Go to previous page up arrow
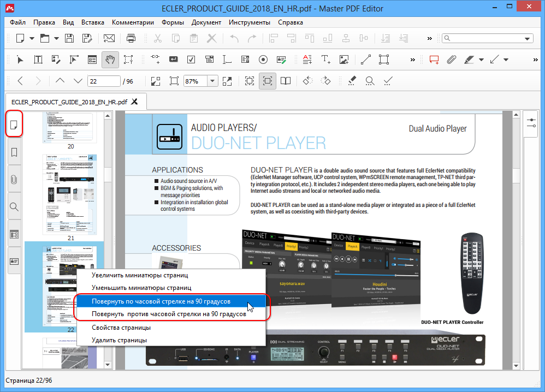The image size is (545, 392). [x=60, y=81]
